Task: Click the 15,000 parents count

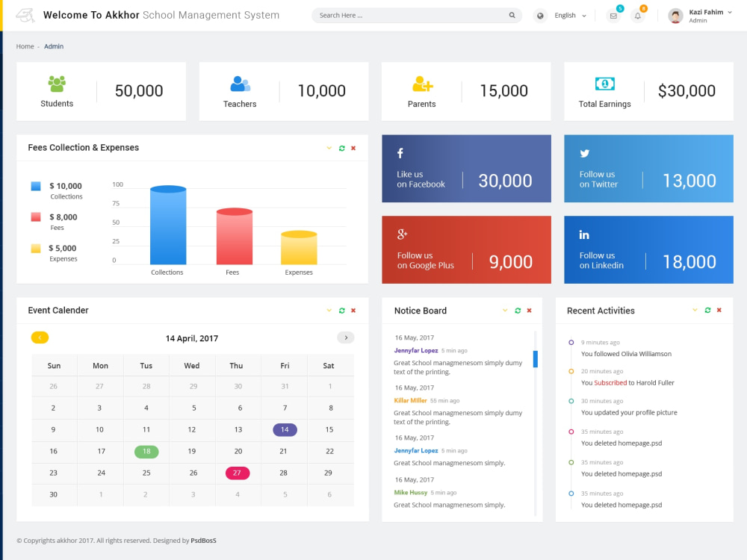Action: (x=504, y=91)
